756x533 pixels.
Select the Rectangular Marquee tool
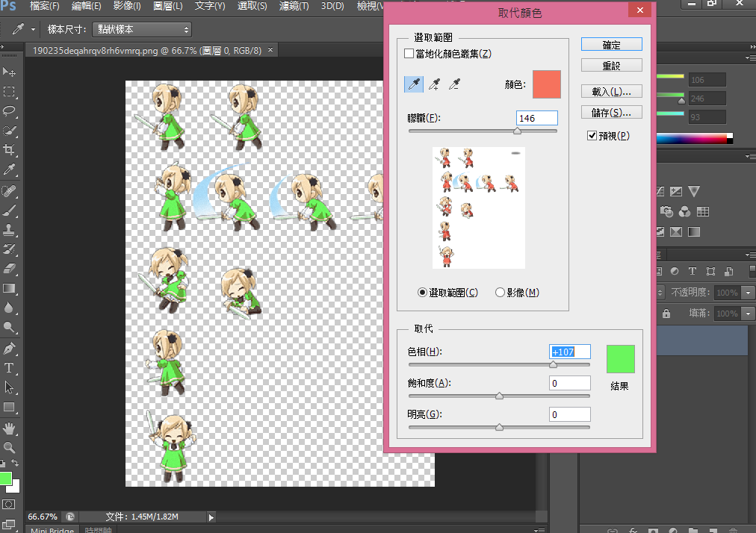click(9, 92)
